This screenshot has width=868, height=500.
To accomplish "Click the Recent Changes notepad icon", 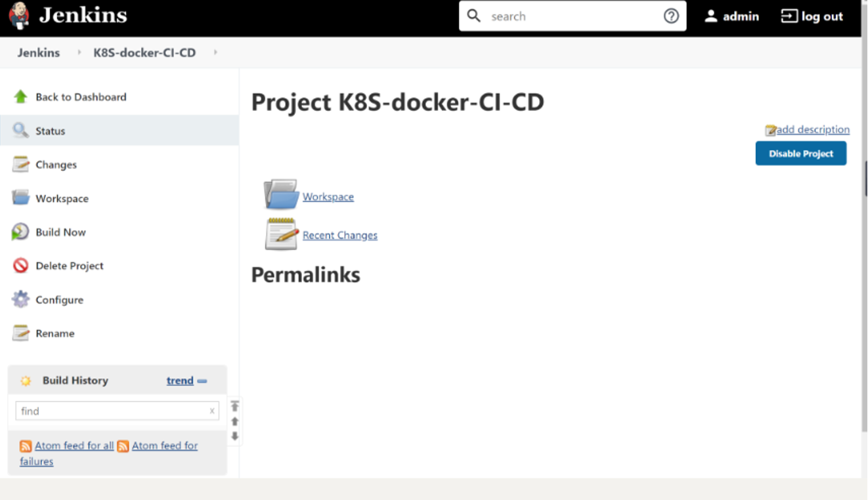I will [282, 234].
